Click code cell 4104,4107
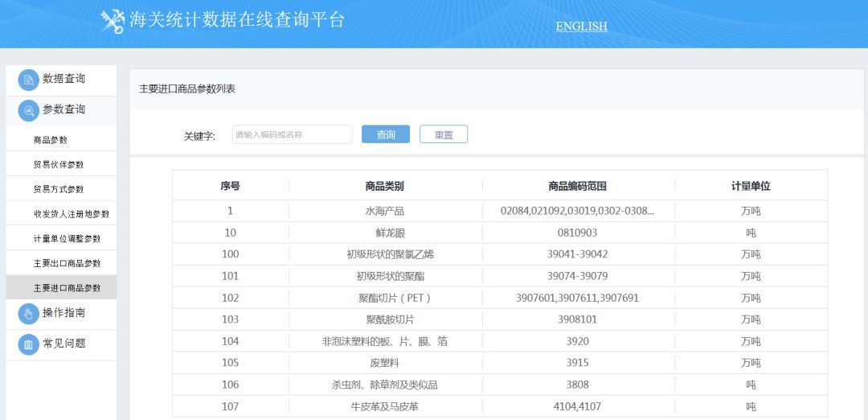This screenshot has height=420, width=868. click(x=577, y=406)
